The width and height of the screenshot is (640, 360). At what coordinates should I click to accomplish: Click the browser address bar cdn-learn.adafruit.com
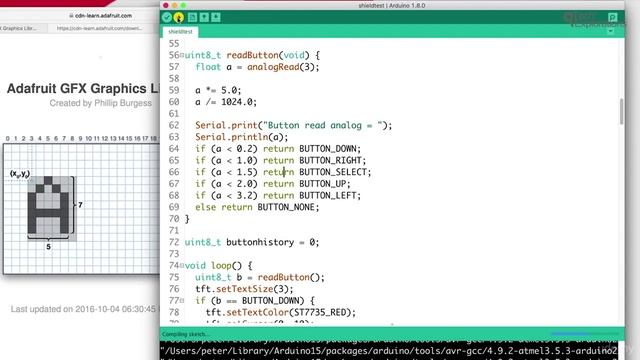[x=100, y=16]
